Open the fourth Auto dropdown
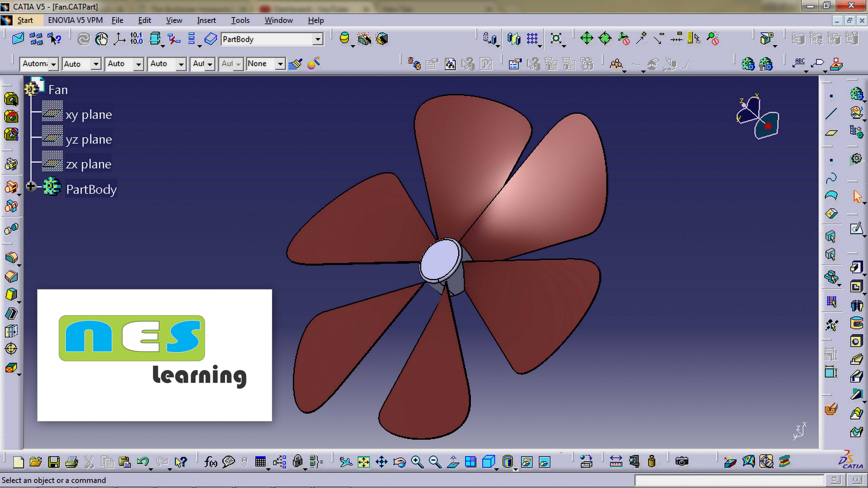 181,64
